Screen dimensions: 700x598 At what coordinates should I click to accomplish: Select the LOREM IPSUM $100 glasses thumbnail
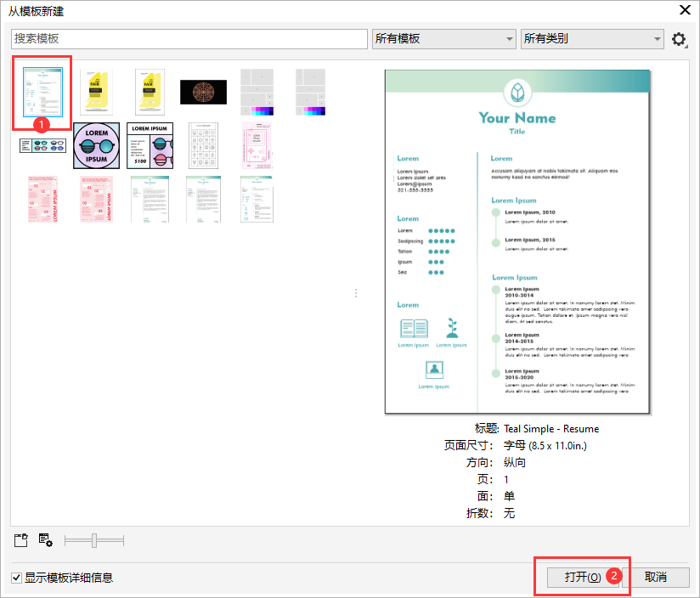(x=150, y=145)
